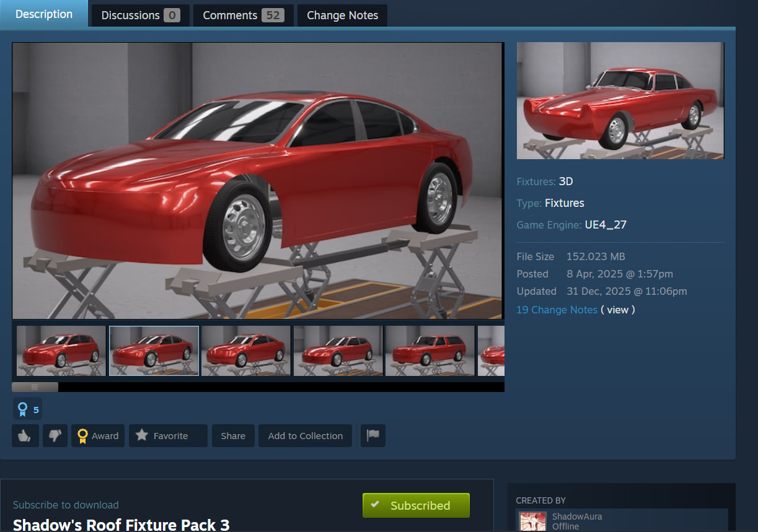
Task: Click the thumbs down rate button
Action: [55, 436]
